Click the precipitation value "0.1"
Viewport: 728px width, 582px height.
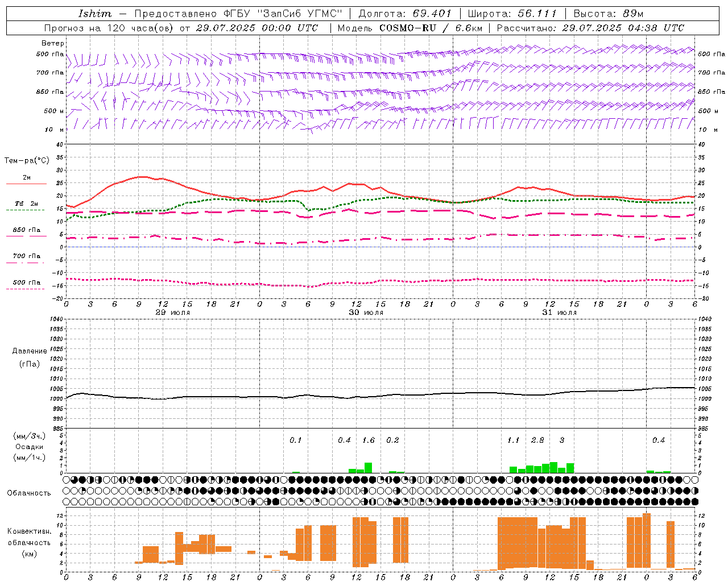pyautogui.click(x=296, y=440)
